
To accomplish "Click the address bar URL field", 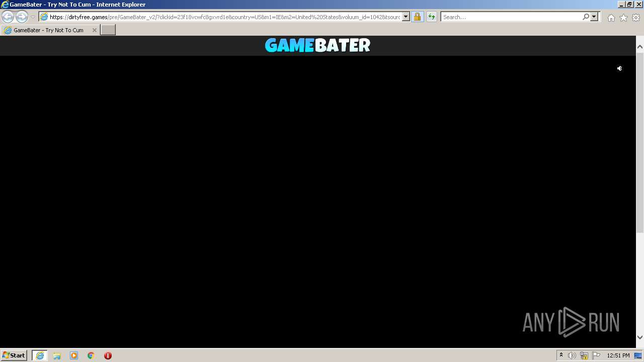I will point(224,17).
